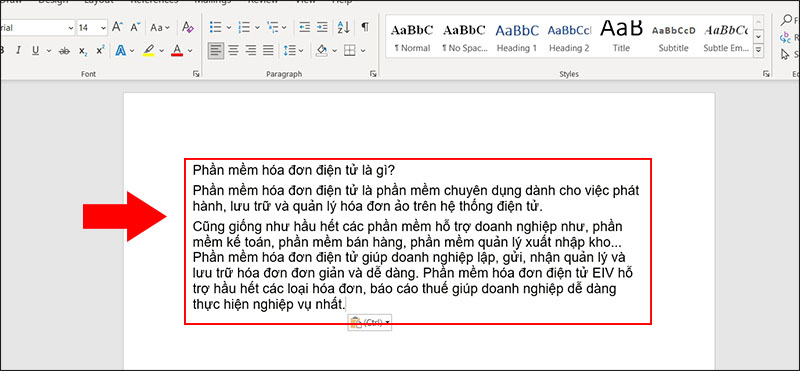Open the font size dropdown
The width and height of the screenshot is (800, 371).
click(104, 28)
